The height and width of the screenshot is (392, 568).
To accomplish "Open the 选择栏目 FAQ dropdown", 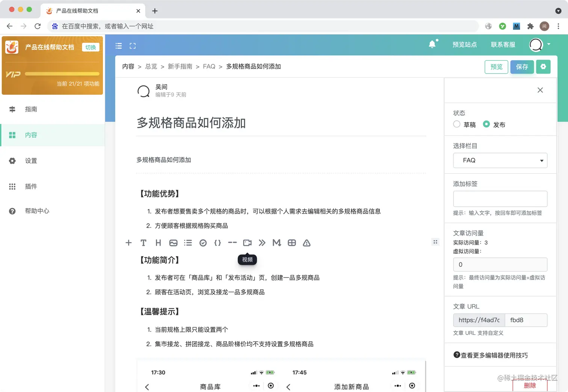I will [x=500, y=160].
